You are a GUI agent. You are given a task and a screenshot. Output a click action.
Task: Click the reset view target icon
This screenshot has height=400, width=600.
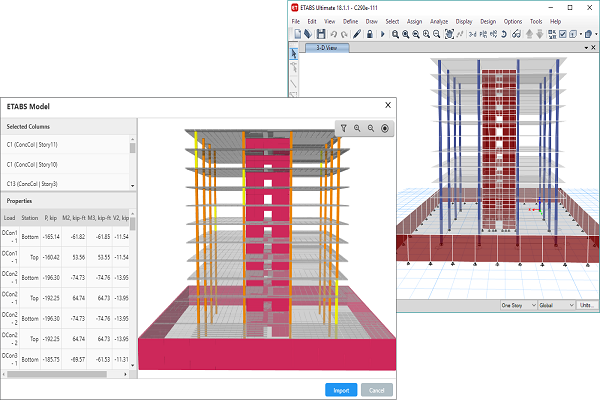384,129
